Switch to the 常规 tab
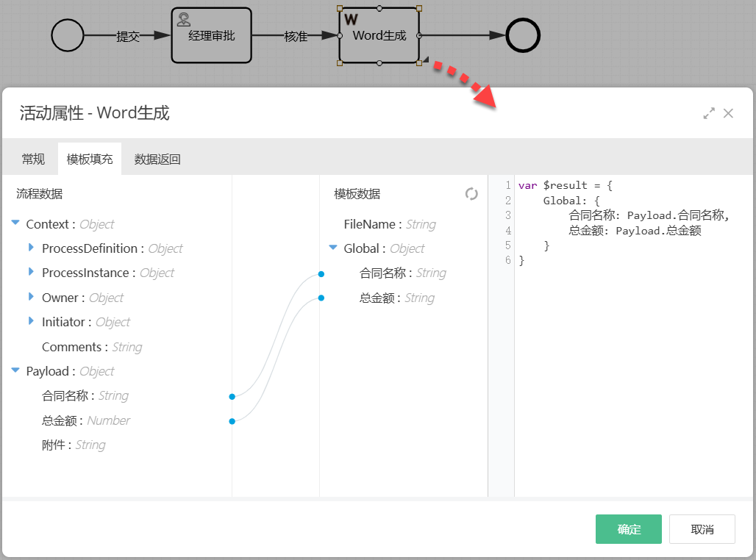Viewport: 756px width, 560px height. (x=33, y=159)
